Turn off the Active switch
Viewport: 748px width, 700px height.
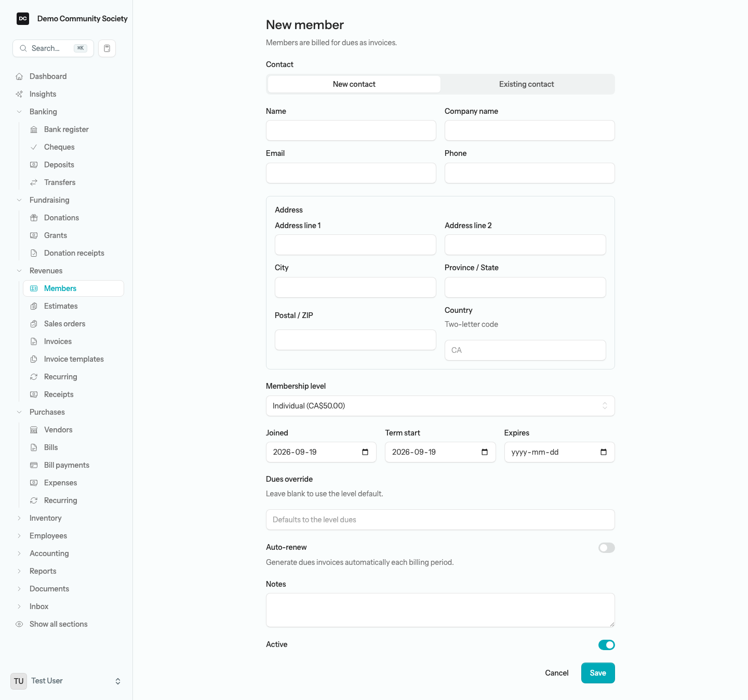[x=606, y=645]
